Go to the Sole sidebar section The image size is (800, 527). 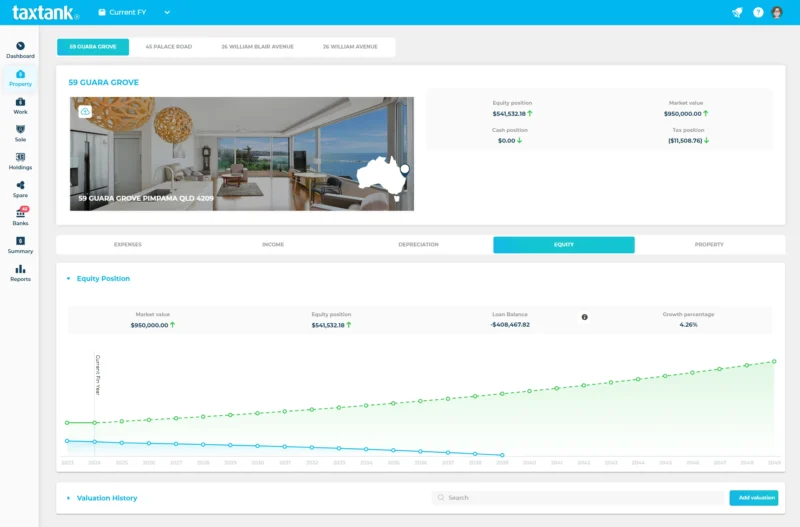20,134
